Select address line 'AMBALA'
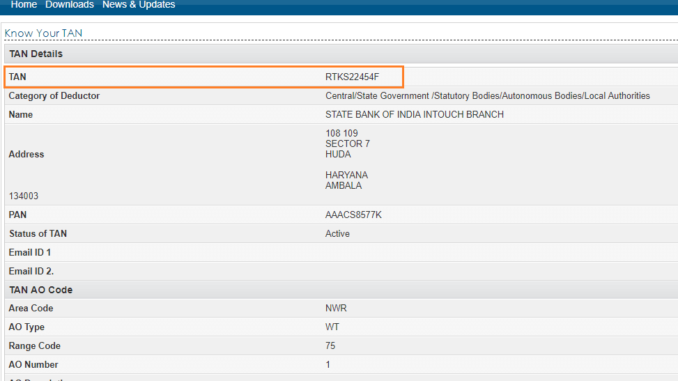Viewport: 678px width, 381px height. pos(343,186)
